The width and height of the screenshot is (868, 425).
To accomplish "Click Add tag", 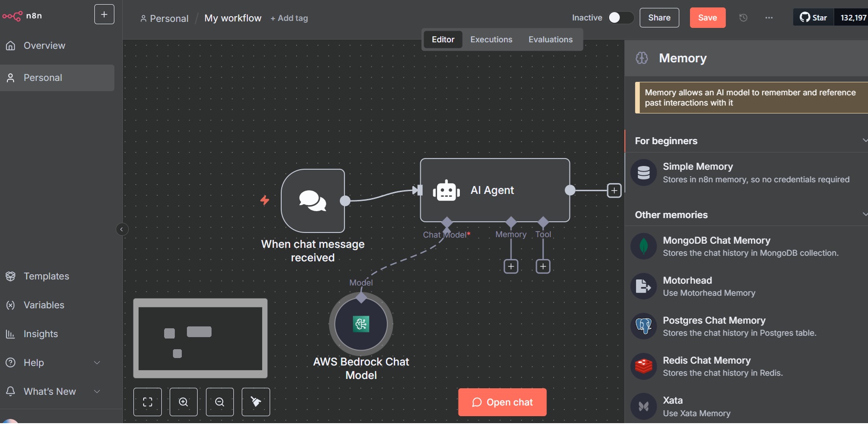I will click(289, 18).
